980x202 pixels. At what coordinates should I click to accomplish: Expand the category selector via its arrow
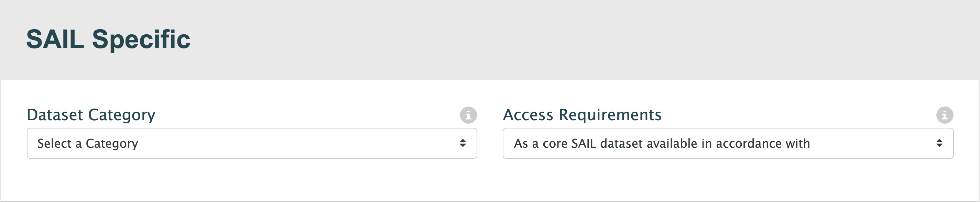click(x=462, y=143)
